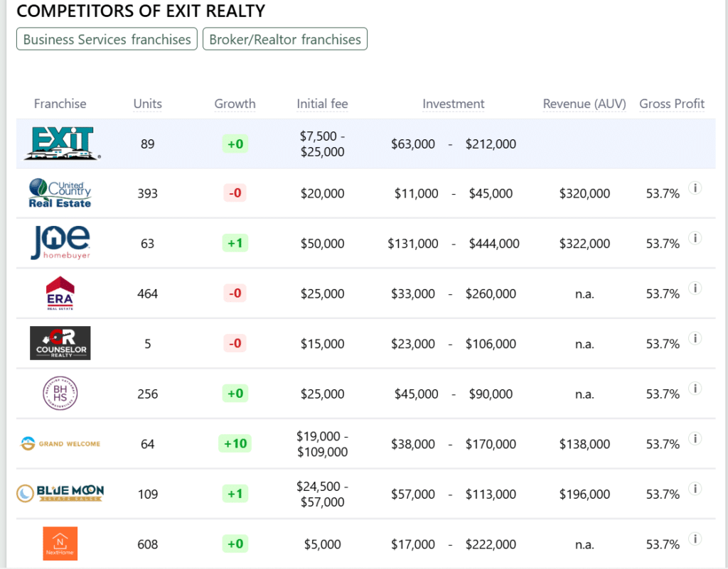The image size is (728, 569).
Task: Click the $322,000 revenue value
Action: pyautogui.click(x=584, y=244)
